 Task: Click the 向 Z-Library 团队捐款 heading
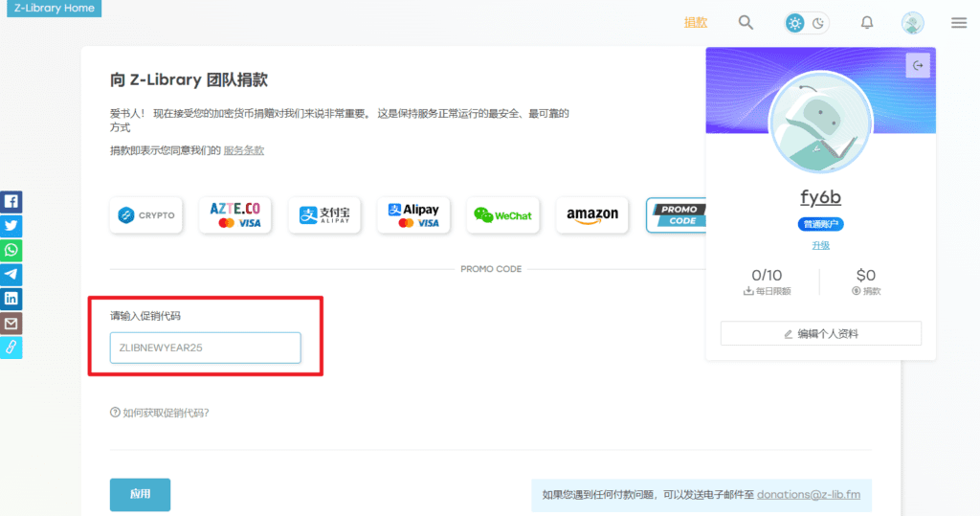[x=189, y=80]
